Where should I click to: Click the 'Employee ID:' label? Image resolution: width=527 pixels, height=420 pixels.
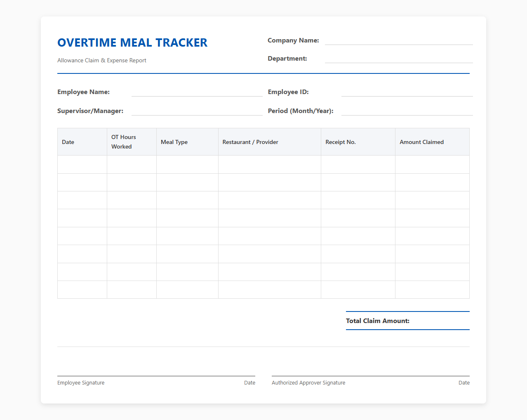[288, 92]
